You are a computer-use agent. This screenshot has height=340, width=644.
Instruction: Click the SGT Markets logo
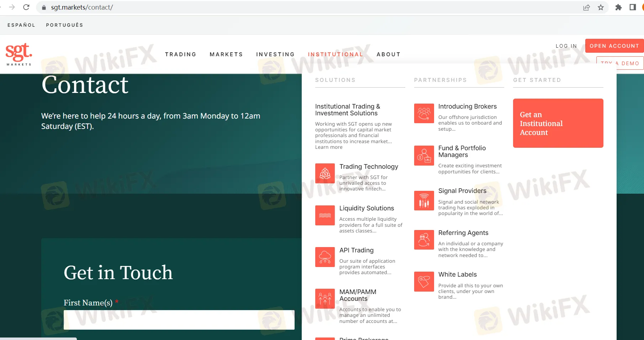(x=19, y=54)
